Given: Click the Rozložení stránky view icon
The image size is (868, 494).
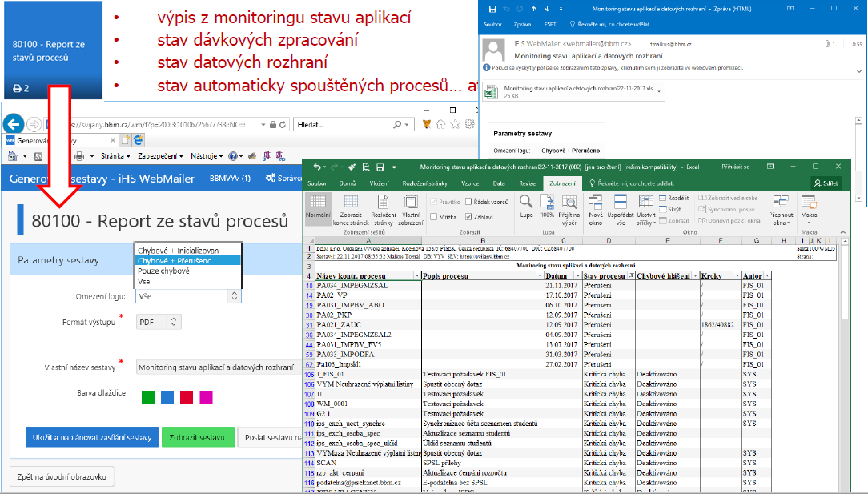Looking at the screenshot, I should [383, 209].
